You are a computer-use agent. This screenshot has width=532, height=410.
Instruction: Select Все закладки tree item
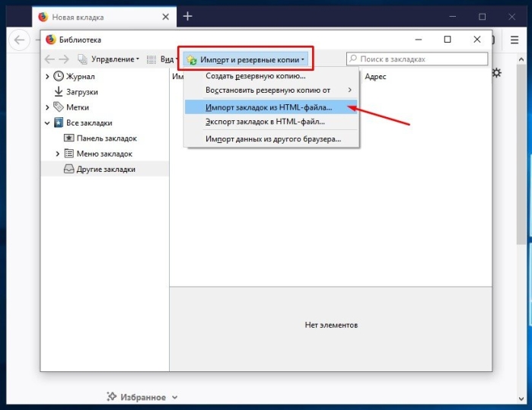(x=89, y=123)
